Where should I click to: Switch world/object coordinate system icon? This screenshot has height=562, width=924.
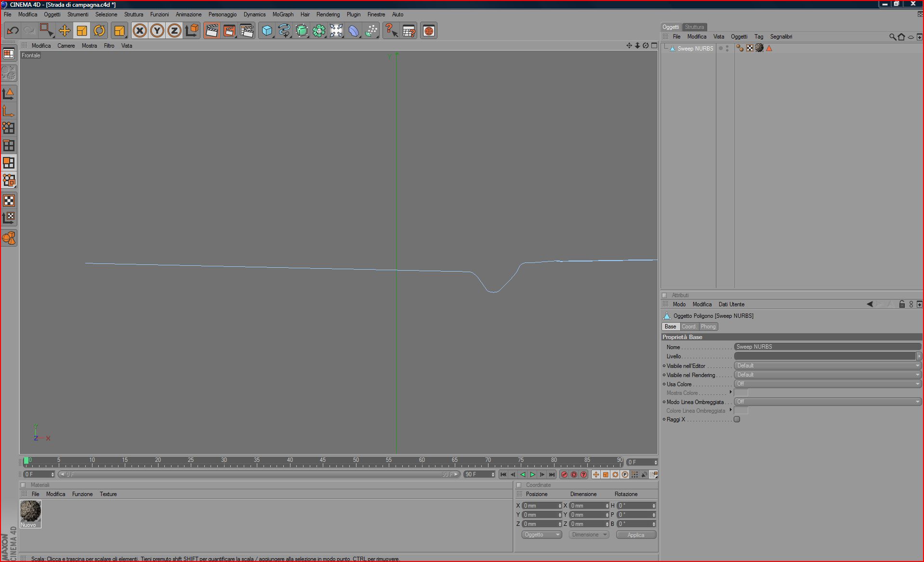[x=192, y=31]
